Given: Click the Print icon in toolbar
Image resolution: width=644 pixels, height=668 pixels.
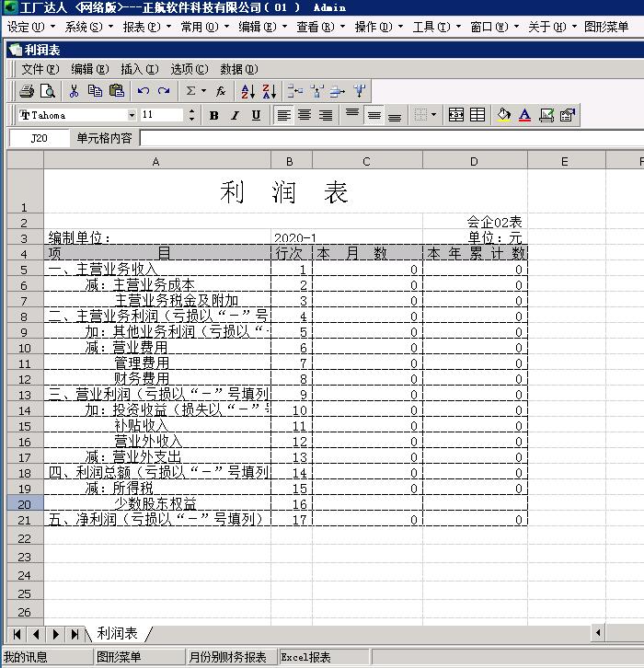Looking at the screenshot, I should point(27,91).
